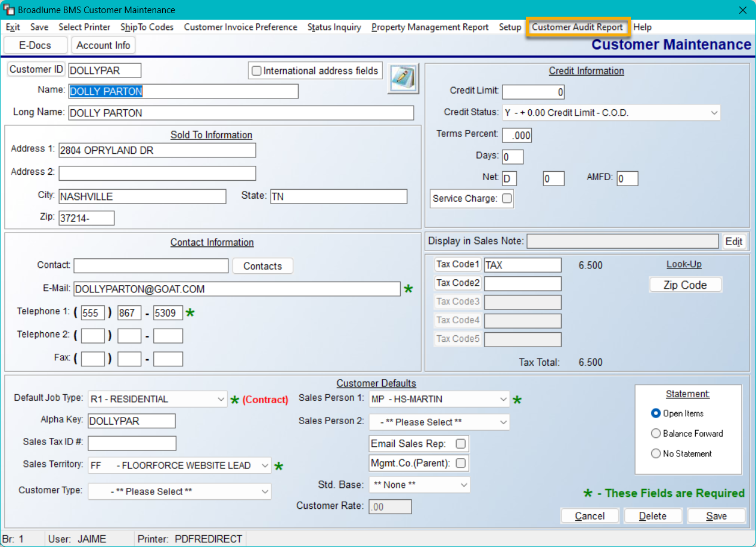Open the Status Inquiry menu
756x547 pixels.
click(x=334, y=27)
